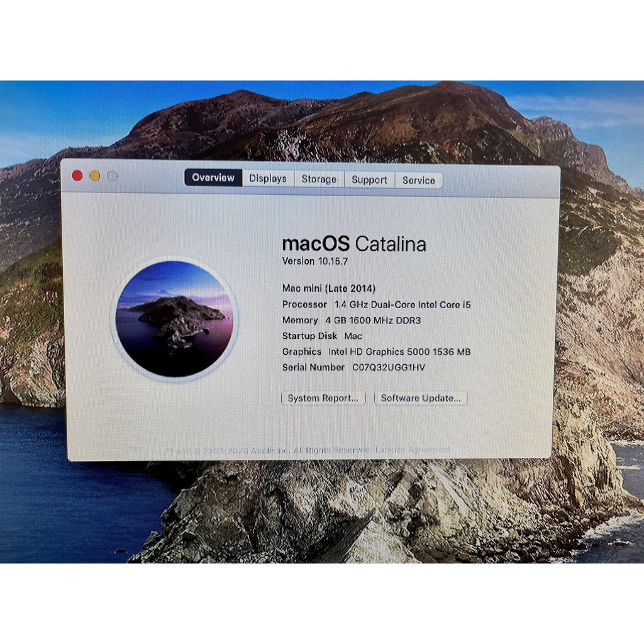The height and width of the screenshot is (644, 644).
Task: Launch Software Update
Action: [421, 398]
